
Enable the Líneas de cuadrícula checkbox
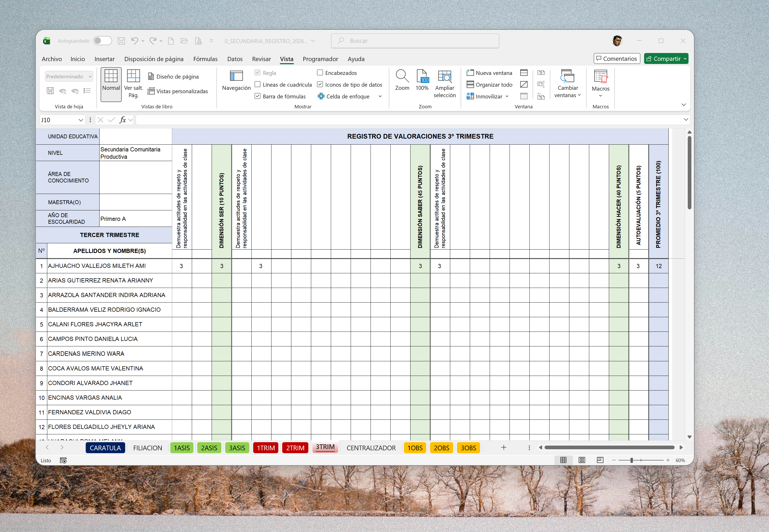(x=258, y=85)
